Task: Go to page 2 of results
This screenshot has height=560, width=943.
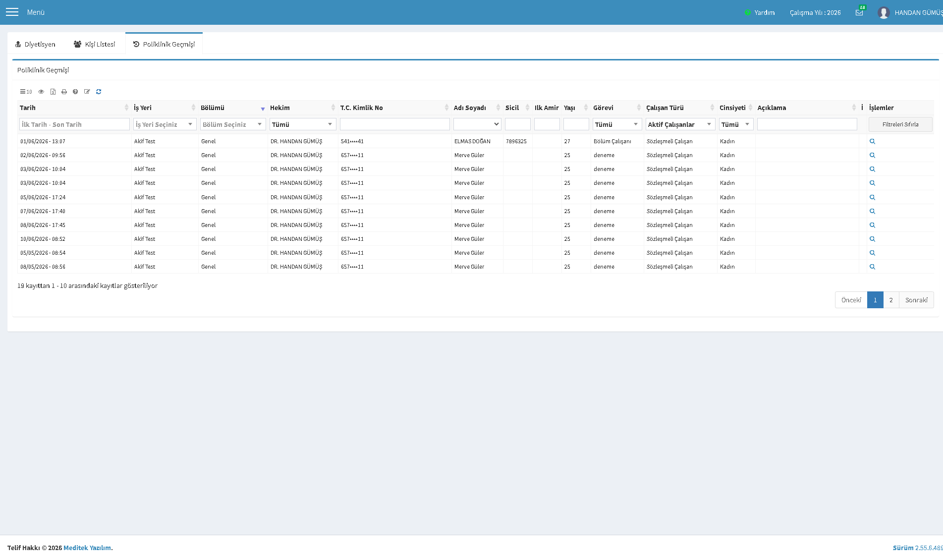Action: pyautogui.click(x=891, y=300)
